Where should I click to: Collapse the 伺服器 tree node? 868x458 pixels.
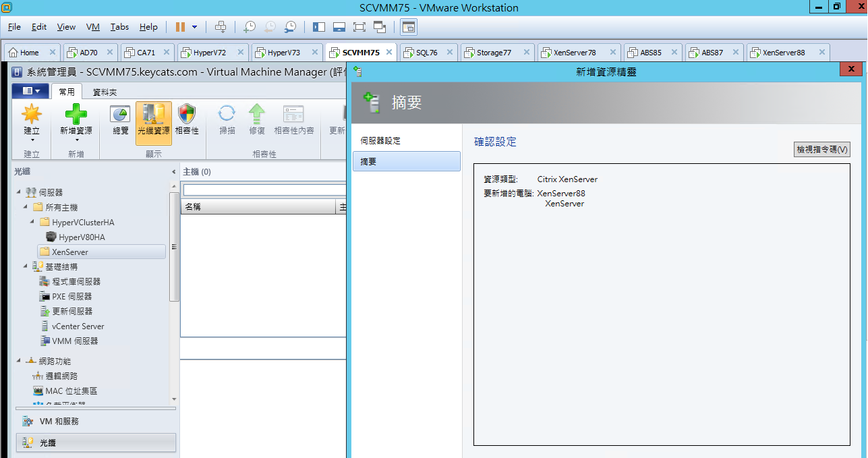click(x=19, y=192)
